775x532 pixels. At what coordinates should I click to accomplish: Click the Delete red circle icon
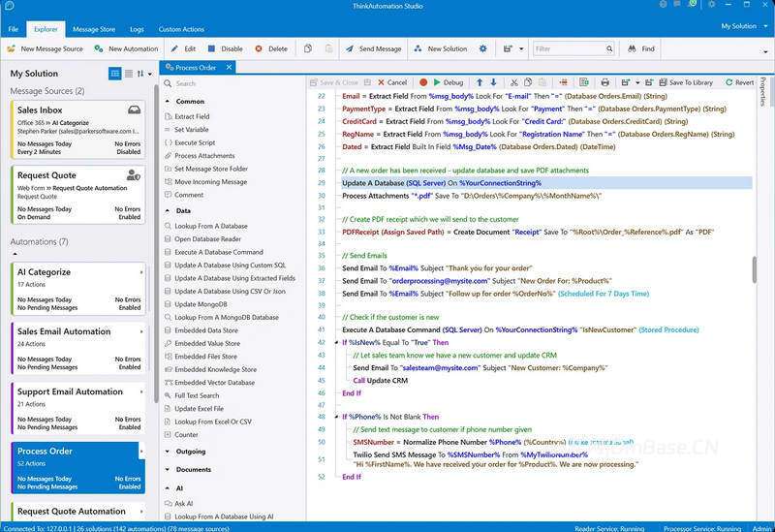pos(259,48)
